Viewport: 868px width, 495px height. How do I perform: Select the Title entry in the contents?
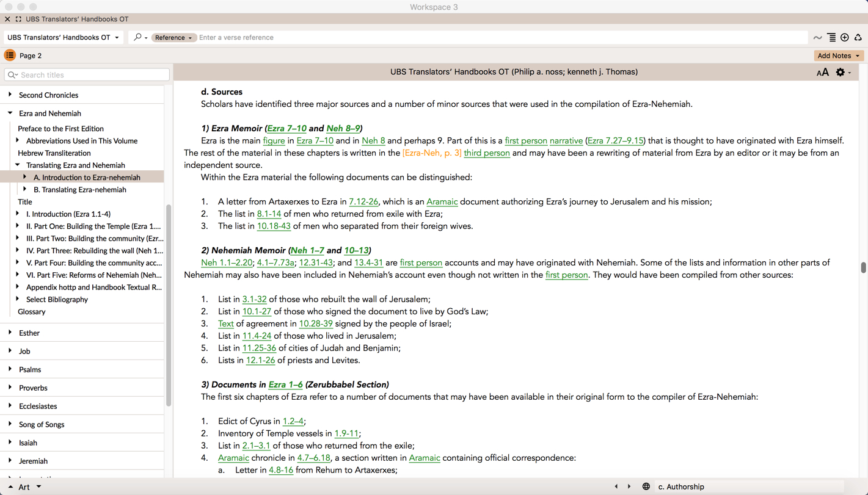click(x=25, y=202)
